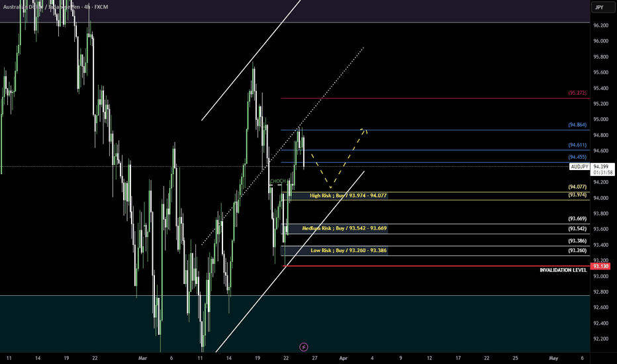Image resolution: width=617 pixels, height=364 pixels.
Task: Click the (93.974) yellow level label
Action: (577, 195)
